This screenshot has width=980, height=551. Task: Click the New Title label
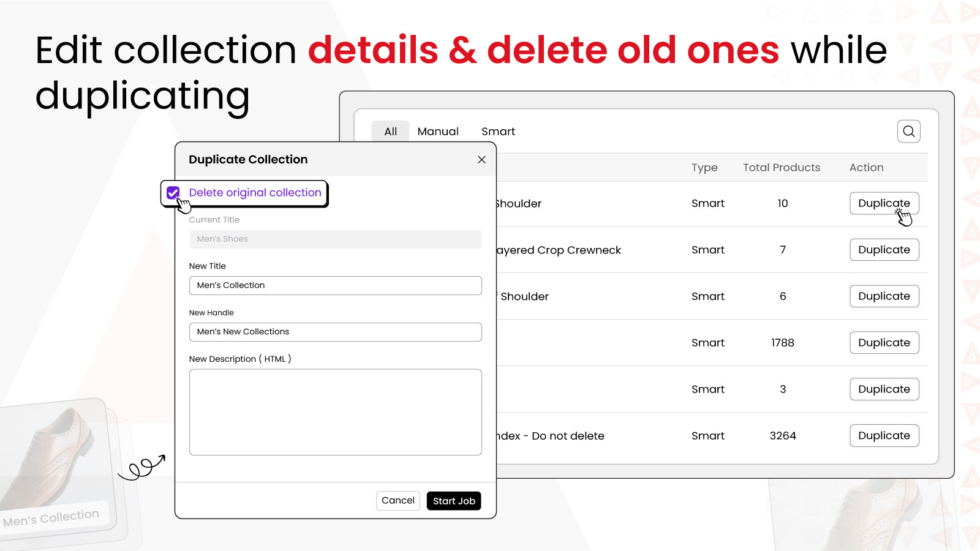(208, 266)
